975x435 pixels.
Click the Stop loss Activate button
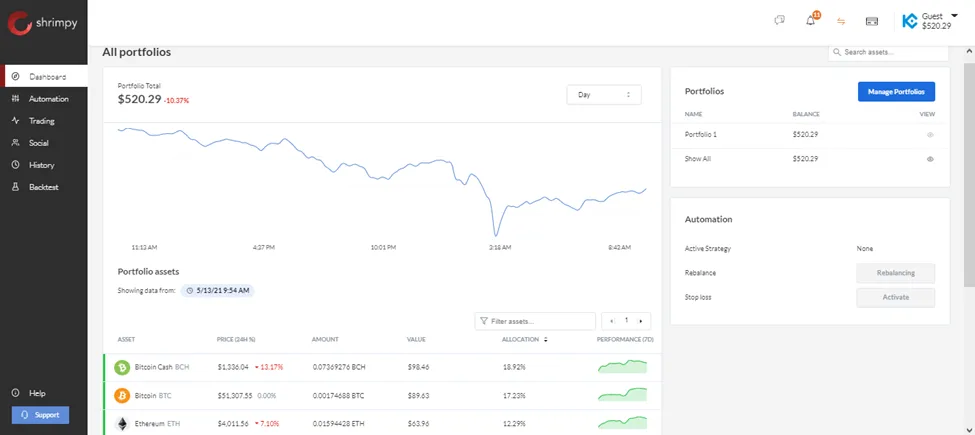coord(895,297)
